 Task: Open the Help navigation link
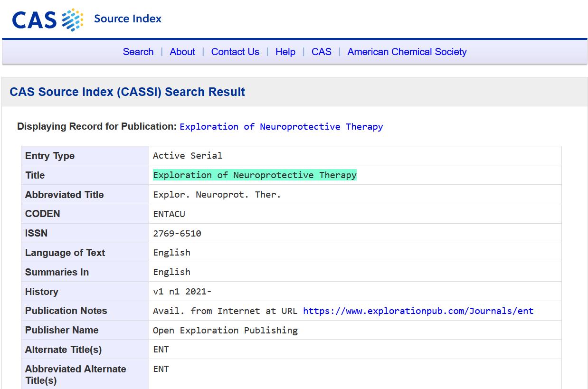pyautogui.click(x=285, y=52)
